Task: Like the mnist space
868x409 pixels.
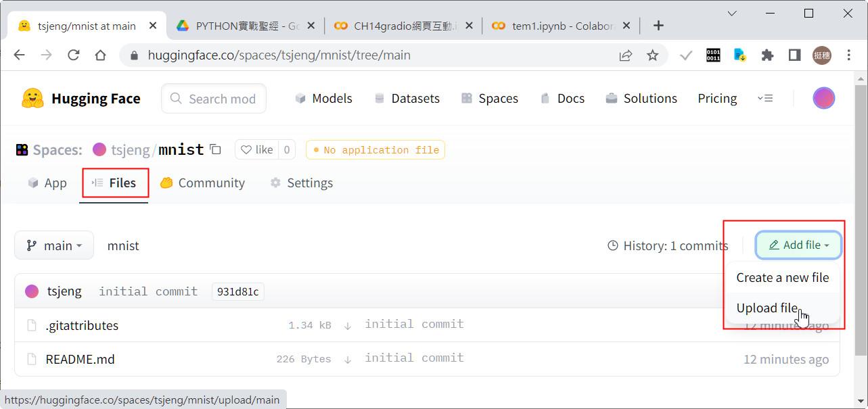Action: coord(257,149)
